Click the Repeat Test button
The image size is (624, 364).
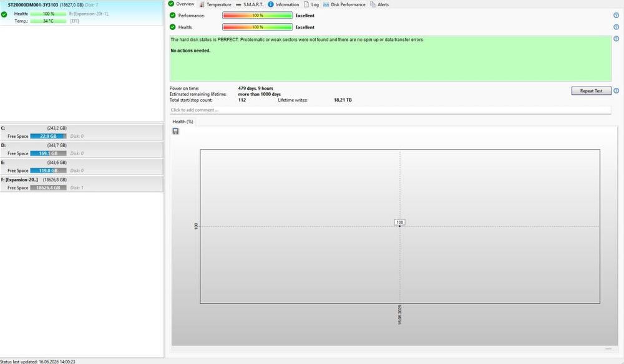[591, 90]
